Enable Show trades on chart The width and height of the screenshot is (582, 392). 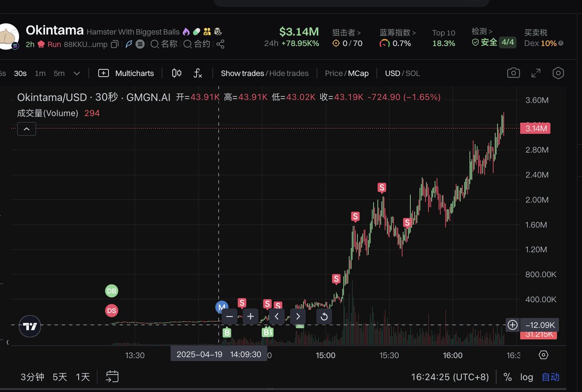(242, 73)
